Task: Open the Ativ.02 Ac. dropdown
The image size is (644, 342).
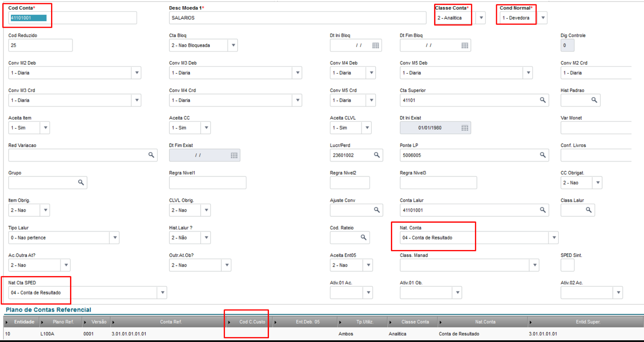Action: tap(618, 292)
